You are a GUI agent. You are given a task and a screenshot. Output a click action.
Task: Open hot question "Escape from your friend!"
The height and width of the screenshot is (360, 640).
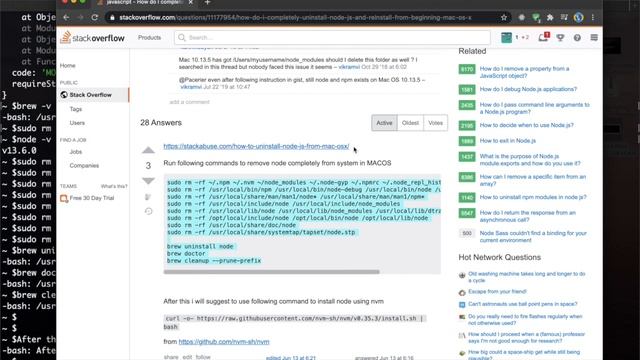click(497, 291)
